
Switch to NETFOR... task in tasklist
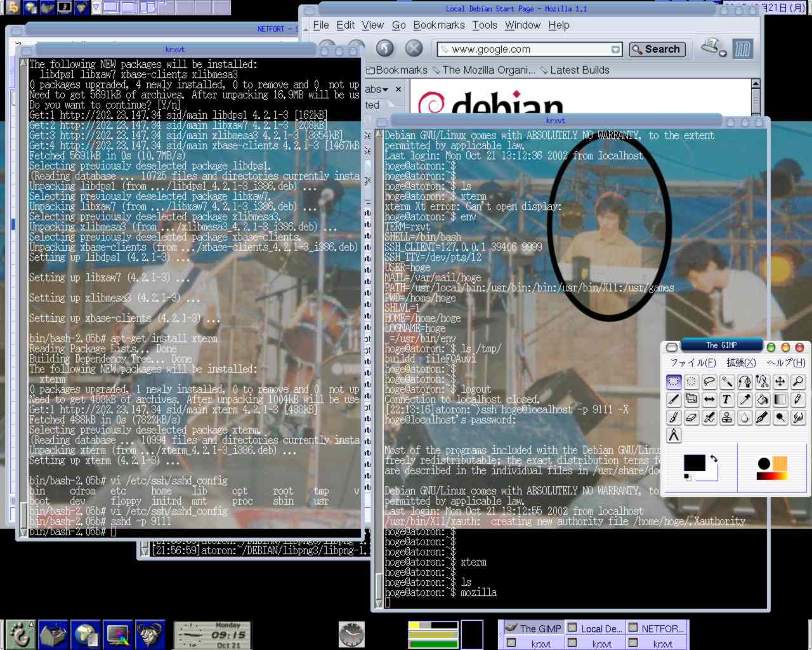[657, 628]
